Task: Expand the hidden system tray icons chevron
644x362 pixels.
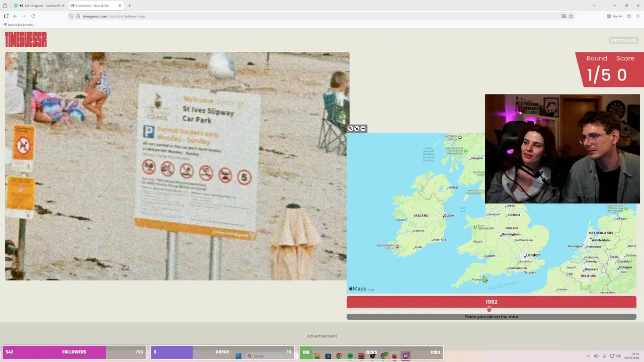Action: pos(588,356)
